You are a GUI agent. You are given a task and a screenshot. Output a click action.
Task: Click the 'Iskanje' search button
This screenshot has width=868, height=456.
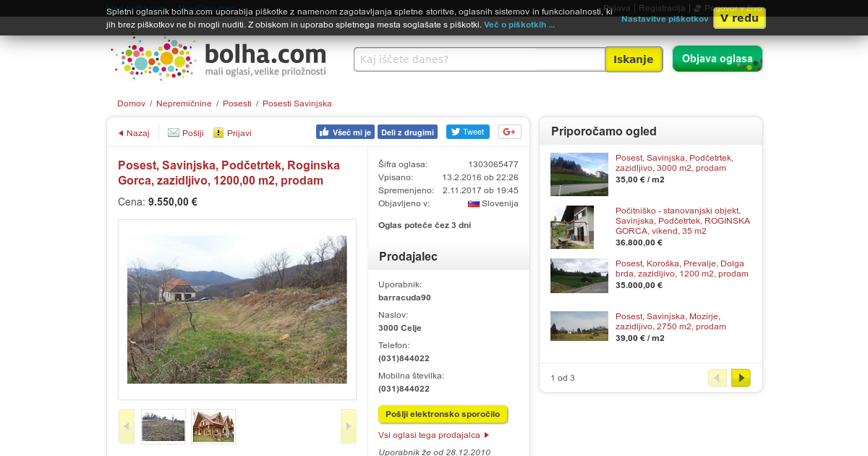click(634, 59)
